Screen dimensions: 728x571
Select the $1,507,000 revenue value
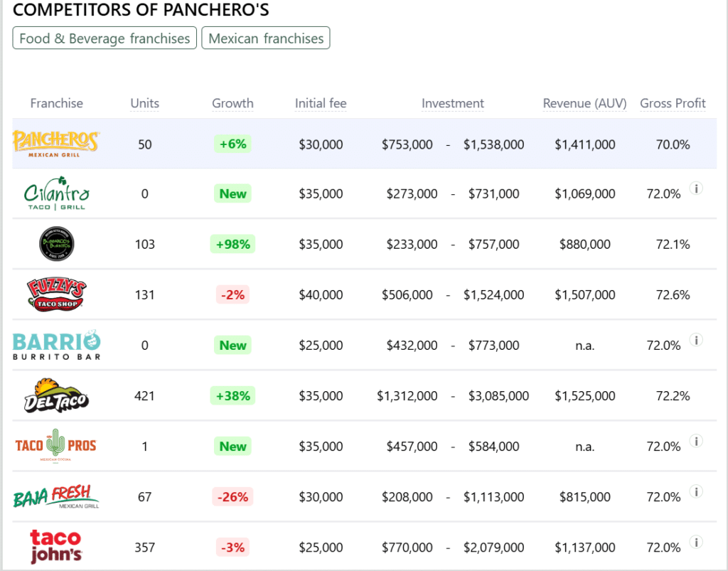click(585, 295)
